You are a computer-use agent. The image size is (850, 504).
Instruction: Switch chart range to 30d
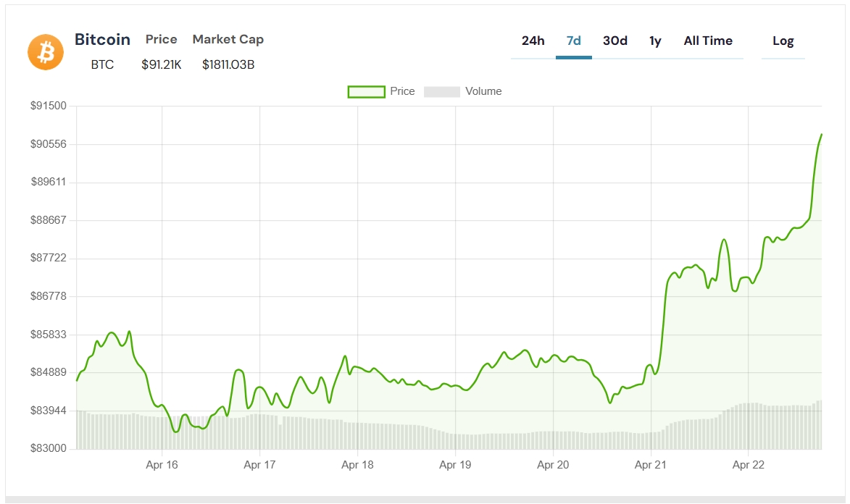coord(615,41)
